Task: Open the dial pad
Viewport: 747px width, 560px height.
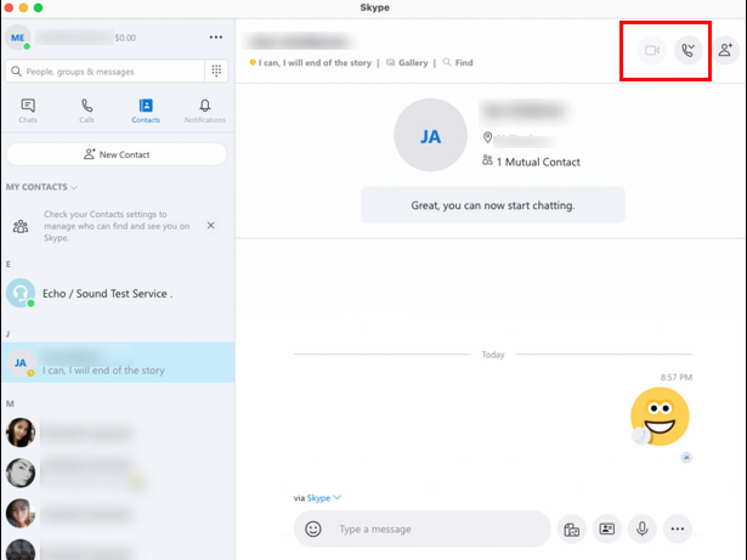Action: point(217,71)
